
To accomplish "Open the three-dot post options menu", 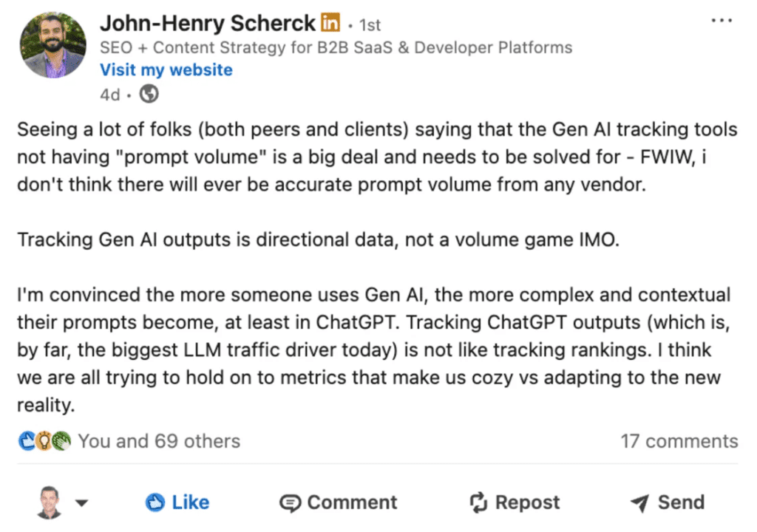I will (722, 20).
